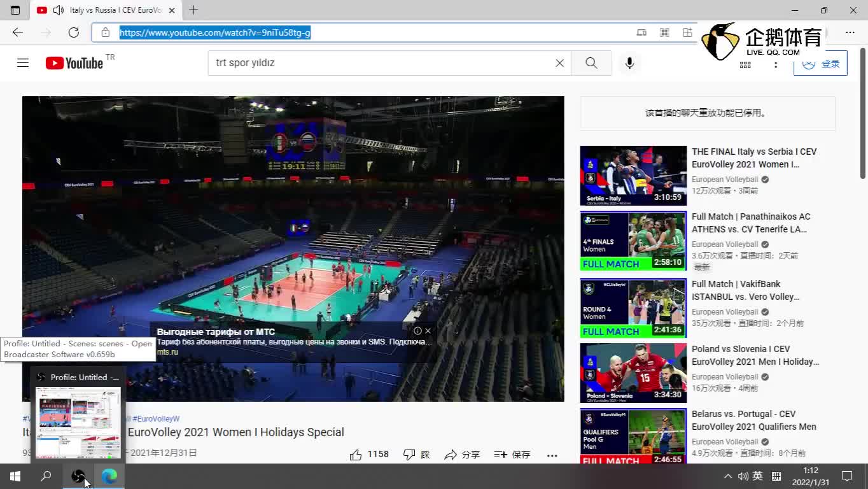Viewport: 868px width, 489px height.
Task: Show hidden system tray icons
Action: coord(727,476)
